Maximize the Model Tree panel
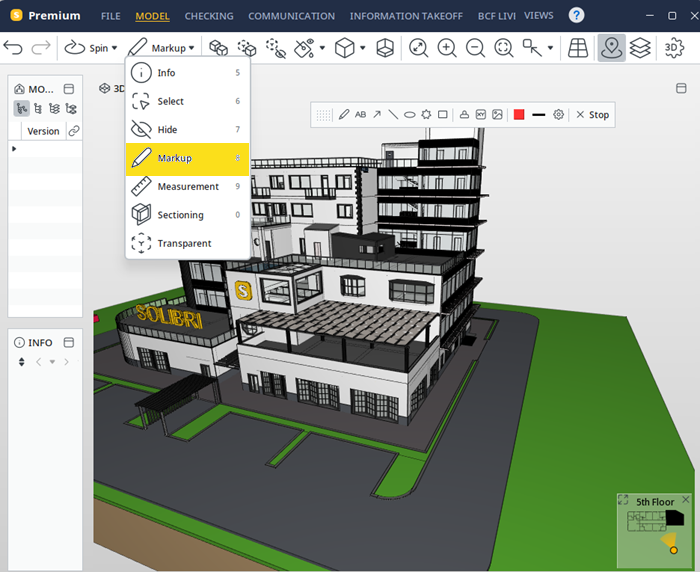Viewport: 700px width, 572px height. [x=69, y=89]
